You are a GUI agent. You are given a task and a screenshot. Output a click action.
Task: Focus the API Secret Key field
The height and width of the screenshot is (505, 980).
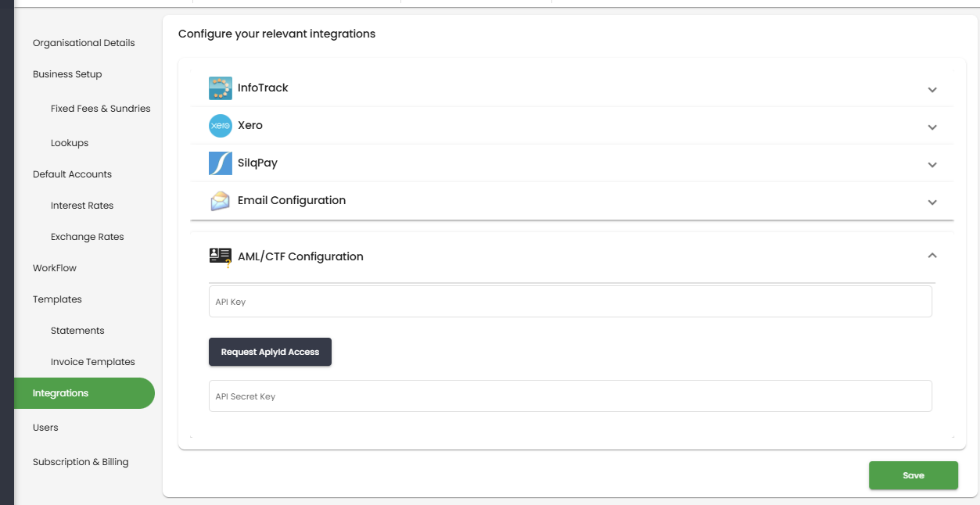pos(570,396)
